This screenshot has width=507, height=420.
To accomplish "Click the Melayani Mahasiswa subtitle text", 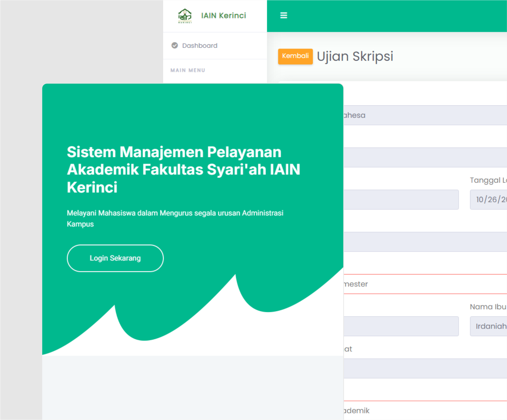I will point(175,218).
